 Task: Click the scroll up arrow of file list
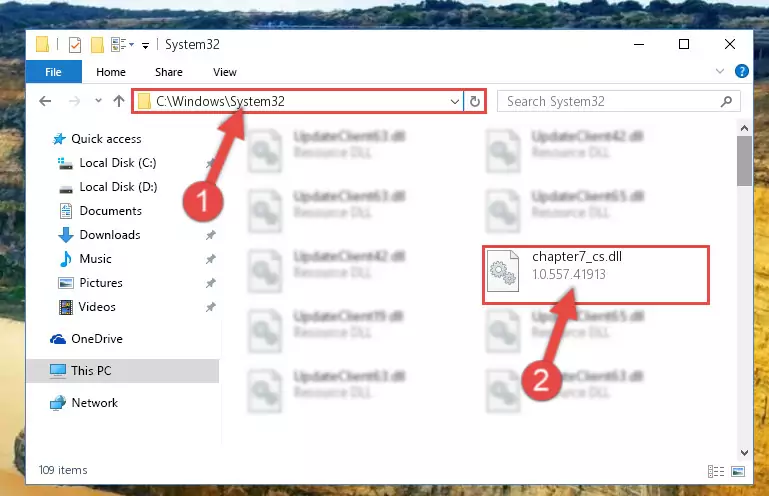click(x=744, y=129)
